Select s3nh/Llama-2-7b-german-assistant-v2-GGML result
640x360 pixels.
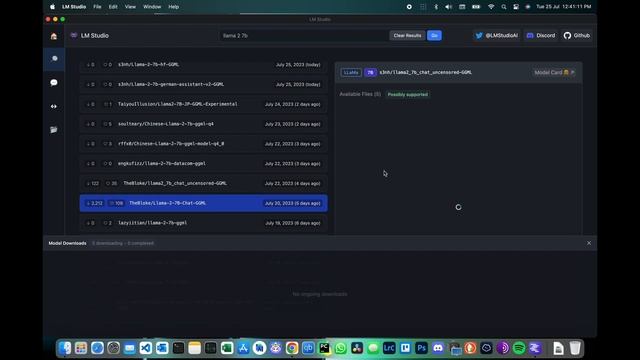tap(203, 84)
